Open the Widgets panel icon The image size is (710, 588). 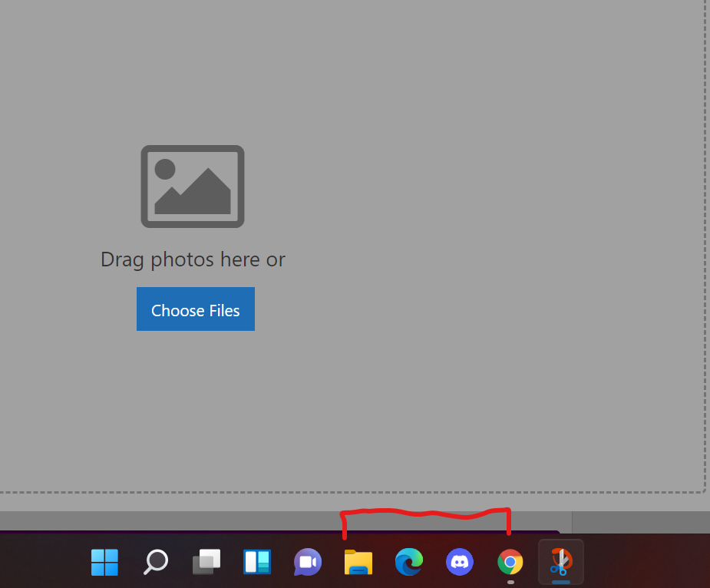pyautogui.click(x=257, y=562)
